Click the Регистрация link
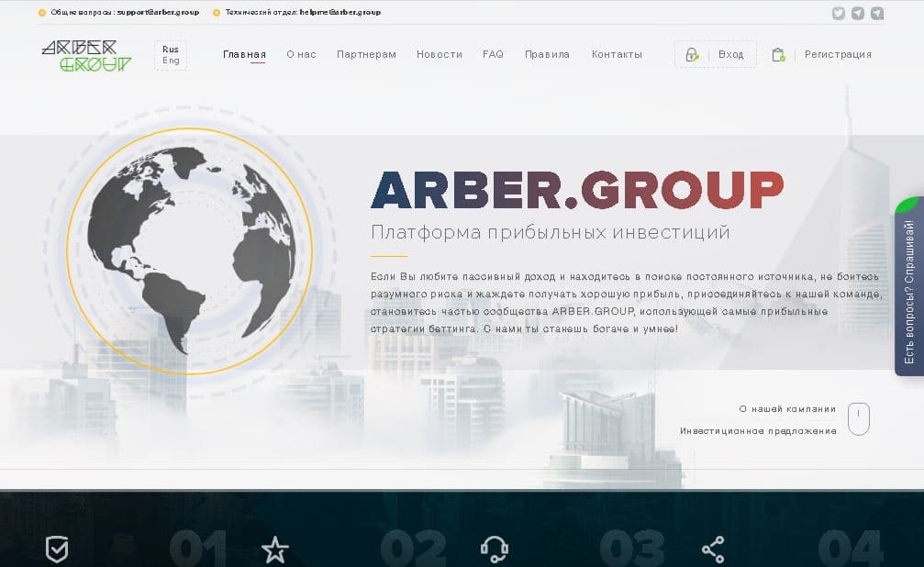This screenshot has height=567, width=924. pyautogui.click(x=838, y=54)
